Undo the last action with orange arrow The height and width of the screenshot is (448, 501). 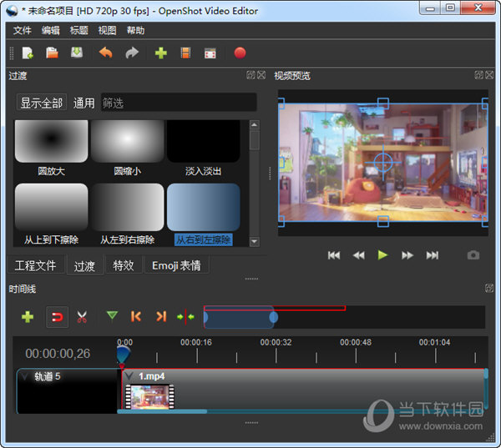point(105,53)
